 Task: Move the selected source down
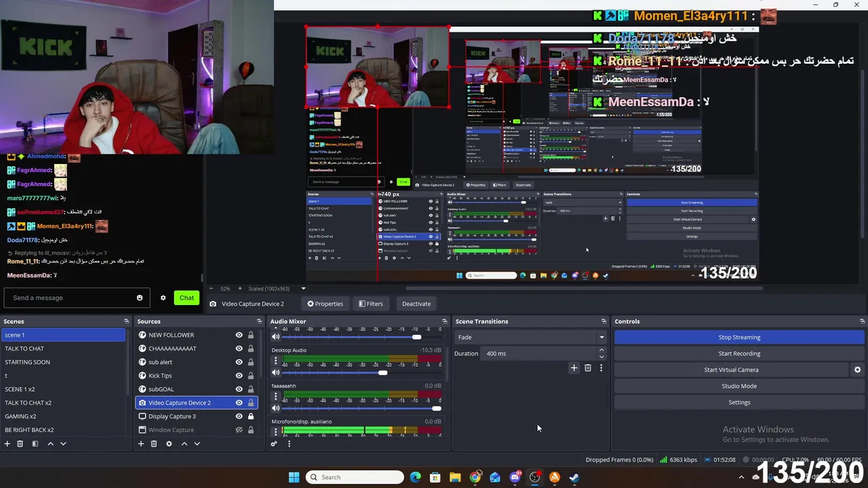click(197, 444)
